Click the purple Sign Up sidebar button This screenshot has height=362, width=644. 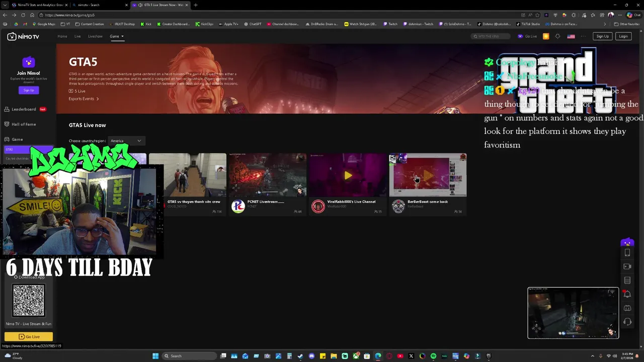29,90
